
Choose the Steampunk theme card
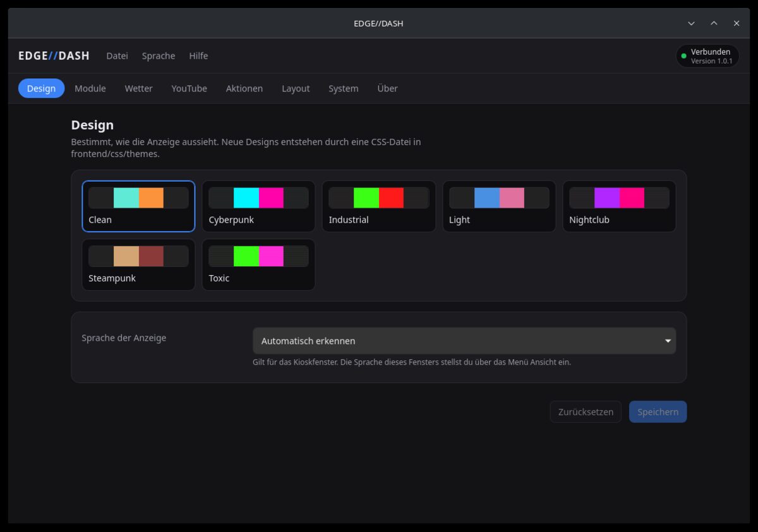(138, 264)
